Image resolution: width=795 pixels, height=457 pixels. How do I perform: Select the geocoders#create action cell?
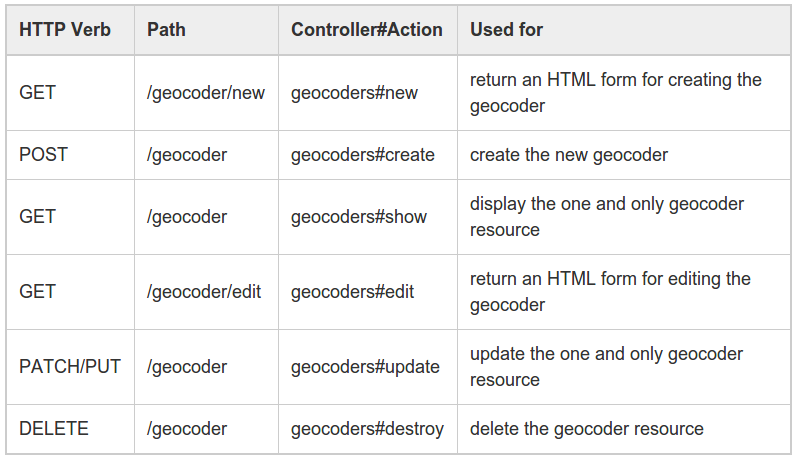(x=362, y=155)
